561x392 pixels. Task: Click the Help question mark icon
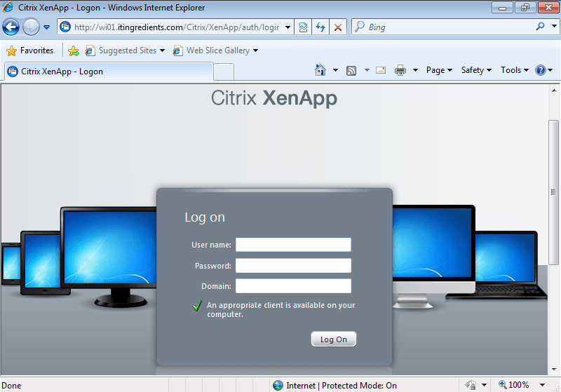pos(540,70)
